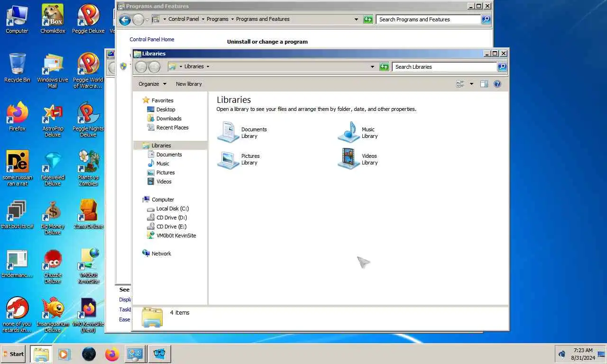Screen dimensions: 607x364
Task: Click Control Panel Home link
Action: [x=152, y=39]
